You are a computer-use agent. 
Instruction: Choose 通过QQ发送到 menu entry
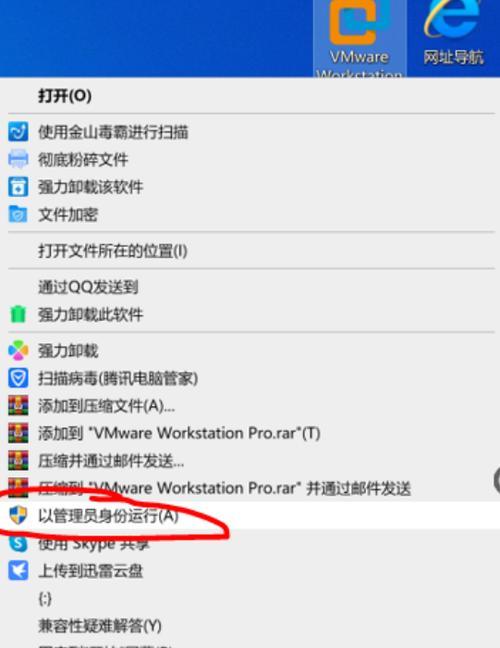(x=88, y=287)
